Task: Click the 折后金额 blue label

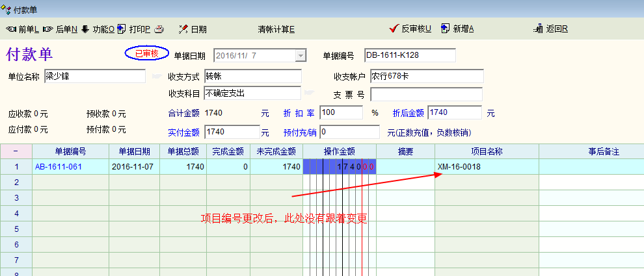Action: [x=409, y=113]
